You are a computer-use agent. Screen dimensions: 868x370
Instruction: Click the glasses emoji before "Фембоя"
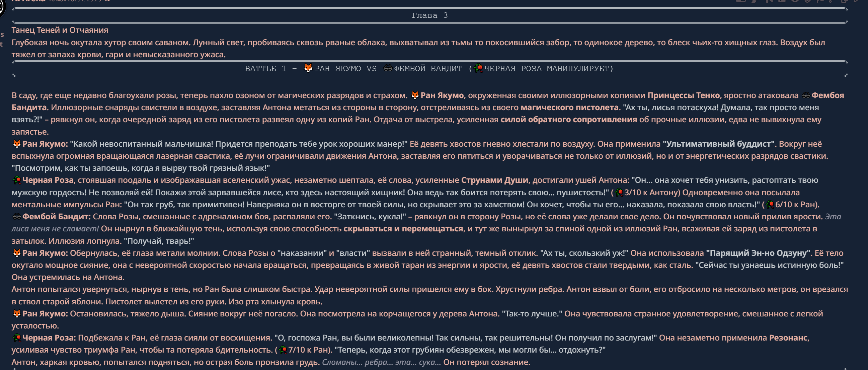pyautogui.click(x=806, y=95)
